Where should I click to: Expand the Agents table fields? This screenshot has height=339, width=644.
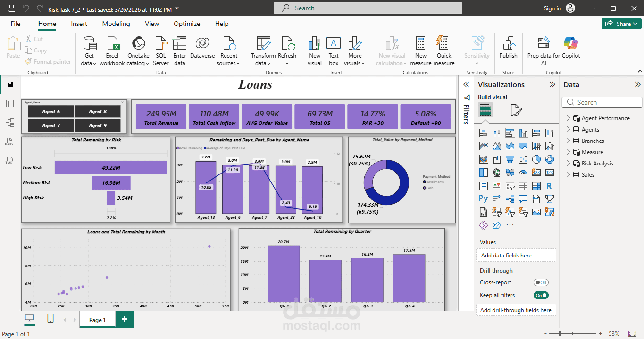pyautogui.click(x=568, y=130)
